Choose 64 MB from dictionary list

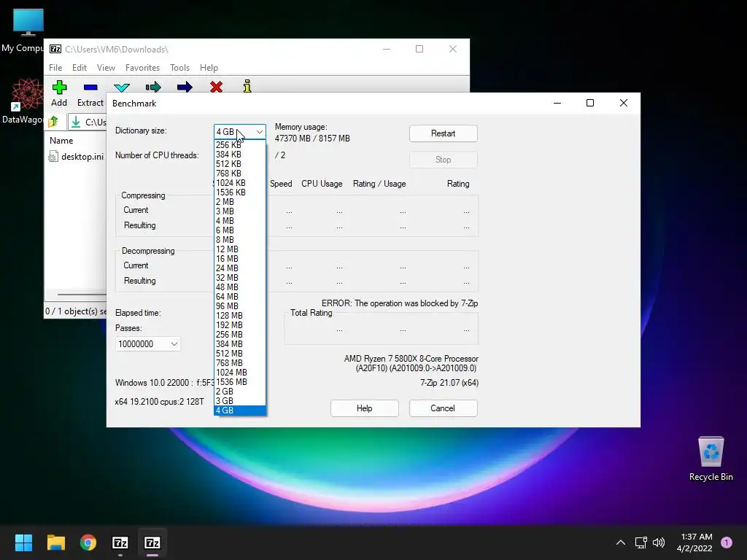(239, 297)
